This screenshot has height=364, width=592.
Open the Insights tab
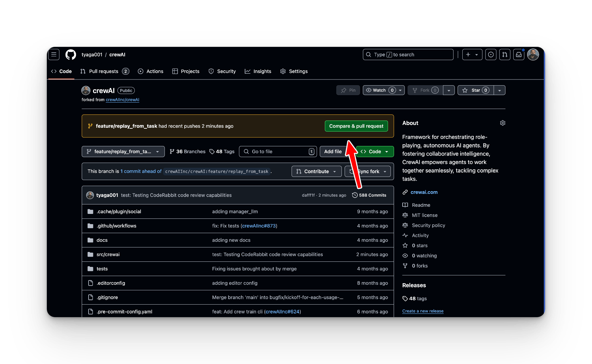click(258, 71)
